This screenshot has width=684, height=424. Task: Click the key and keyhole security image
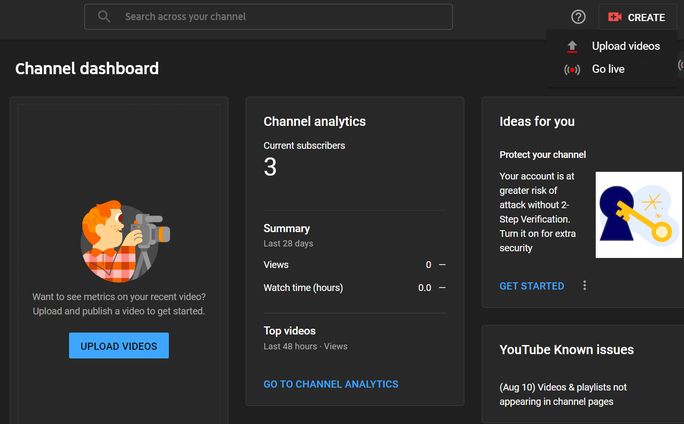[639, 215]
